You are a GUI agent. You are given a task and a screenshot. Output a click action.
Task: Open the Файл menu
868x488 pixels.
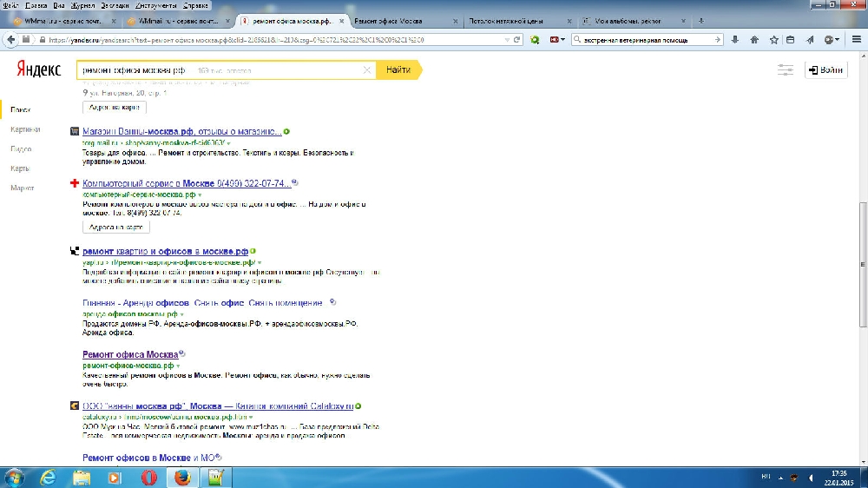click(x=10, y=5)
